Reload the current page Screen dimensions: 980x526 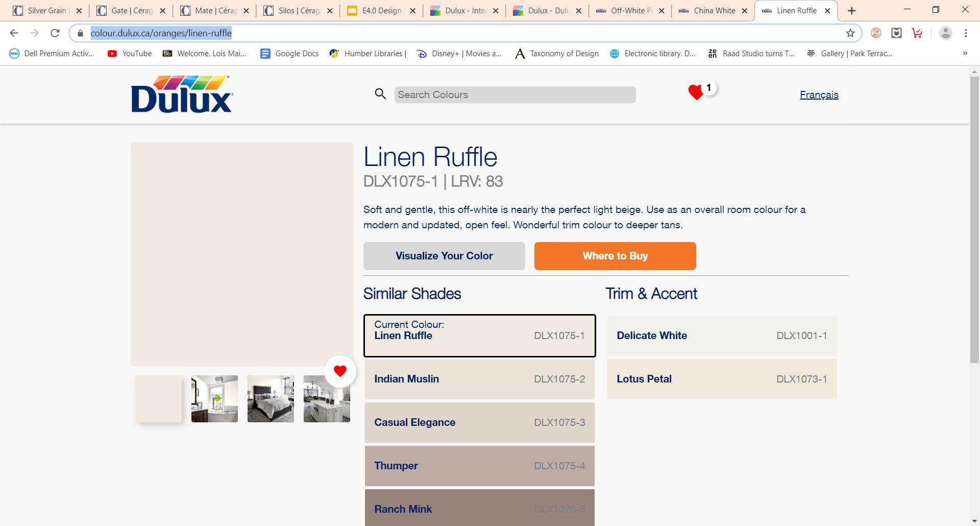pyautogui.click(x=55, y=33)
